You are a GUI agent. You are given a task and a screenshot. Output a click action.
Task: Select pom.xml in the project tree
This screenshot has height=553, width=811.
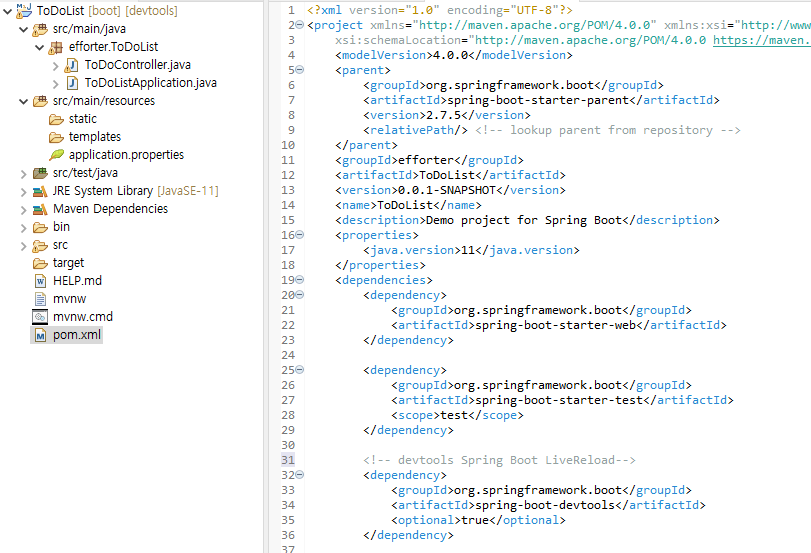[77, 335]
